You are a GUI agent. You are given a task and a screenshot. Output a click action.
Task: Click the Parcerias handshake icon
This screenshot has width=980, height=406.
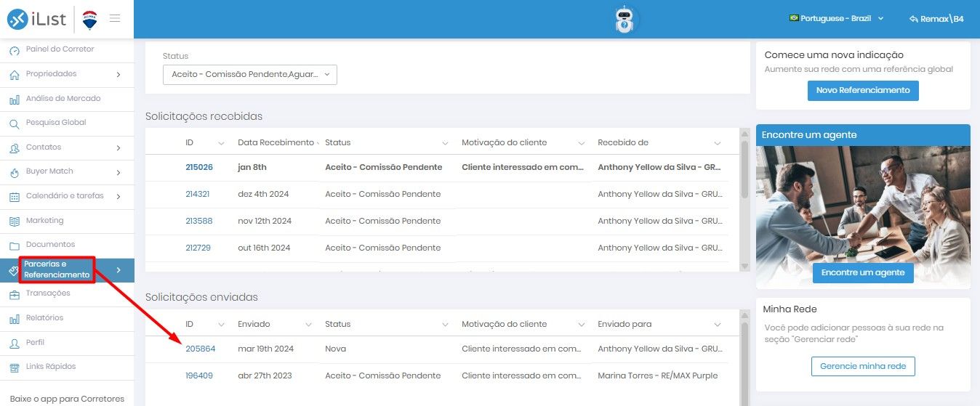coord(12,270)
